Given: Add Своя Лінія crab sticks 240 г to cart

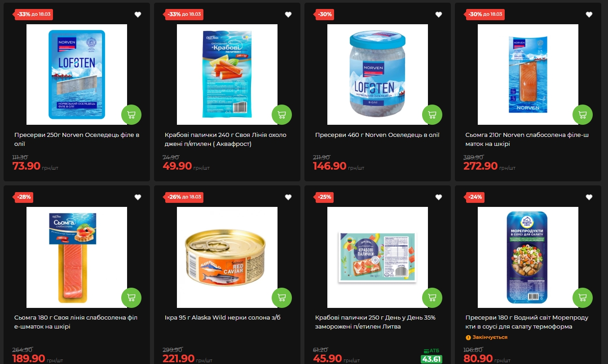Looking at the screenshot, I should point(282,114).
